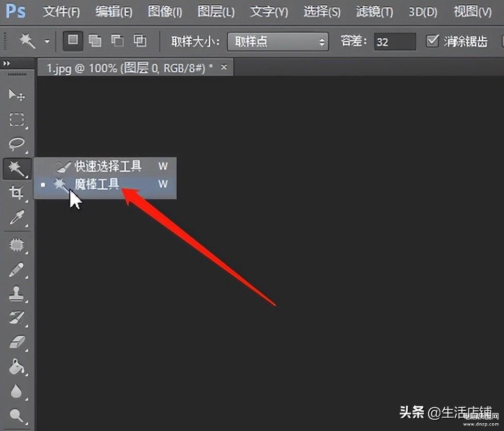Open the 取样大小 dropdown showing 取样点
Viewport: 504px width, 431px height.
278,41
